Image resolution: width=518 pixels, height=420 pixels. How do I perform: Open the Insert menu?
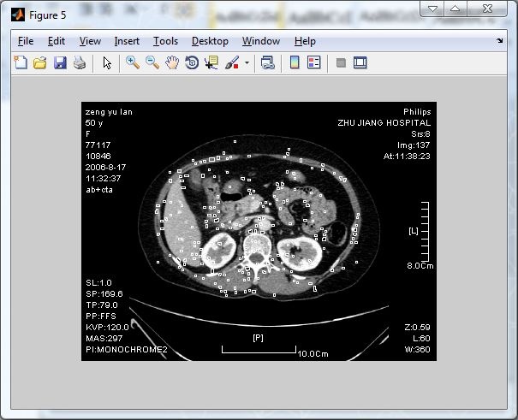(127, 41)
